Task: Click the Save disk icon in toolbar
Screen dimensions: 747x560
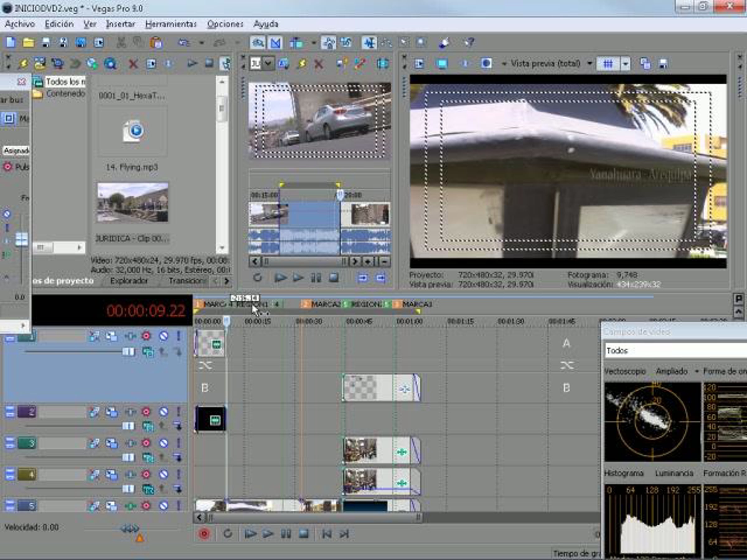Action: pyautogui.click(x=46, y=43)
